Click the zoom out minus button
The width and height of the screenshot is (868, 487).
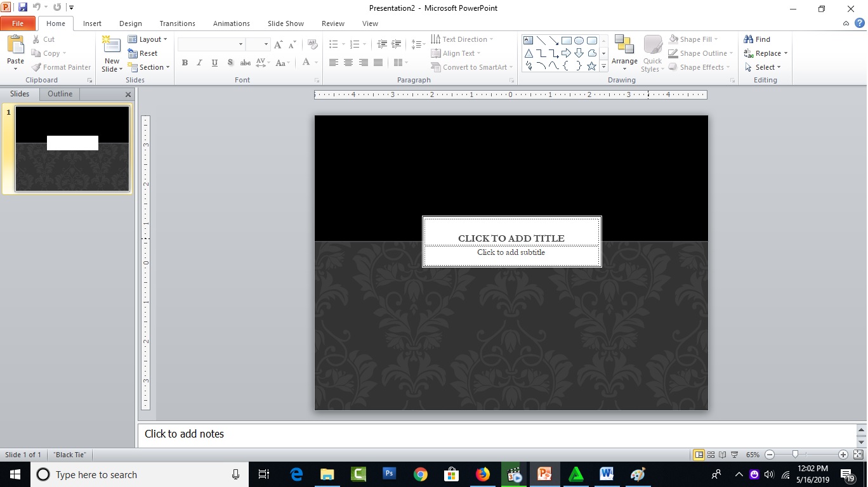(770, 455)
